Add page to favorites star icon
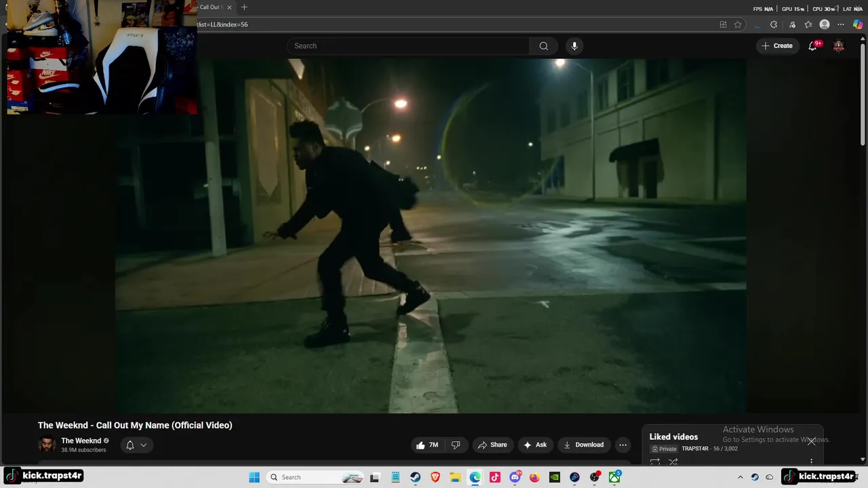Viewport: 868px width, 488px height. click(738, 24)
